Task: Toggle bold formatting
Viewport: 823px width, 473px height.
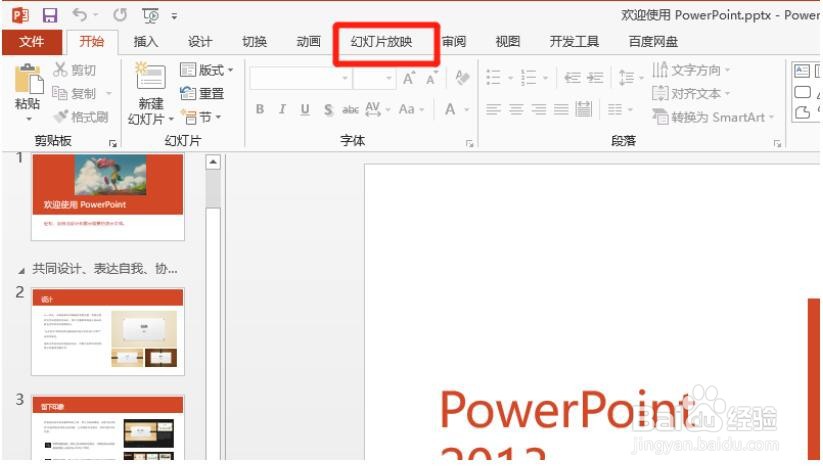Action: click(x=260, y=109)
